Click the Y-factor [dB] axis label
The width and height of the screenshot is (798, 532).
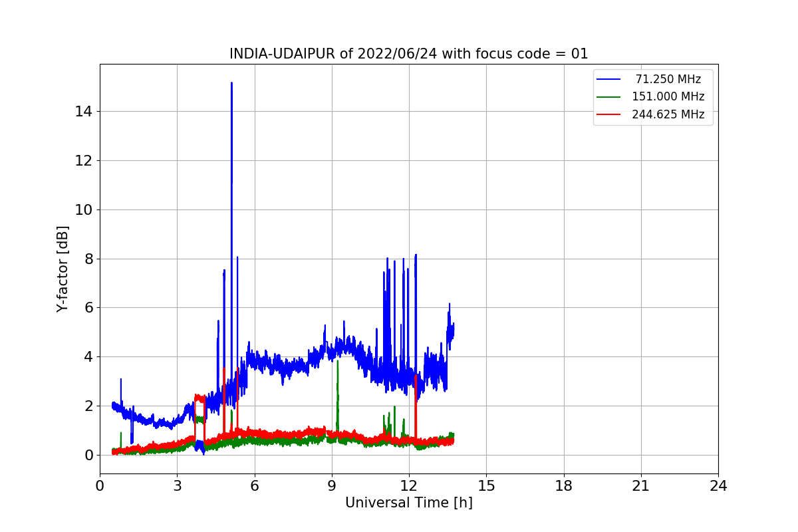point(63,269)
